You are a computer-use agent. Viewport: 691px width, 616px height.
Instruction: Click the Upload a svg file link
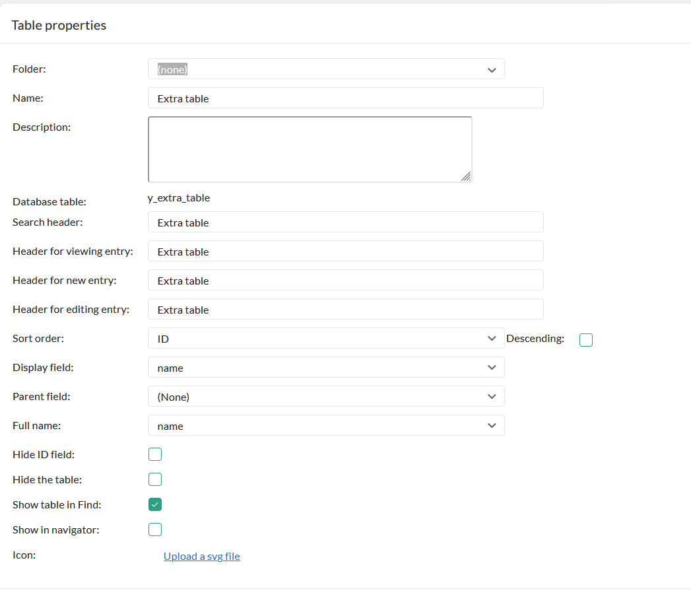coord(202,557)
